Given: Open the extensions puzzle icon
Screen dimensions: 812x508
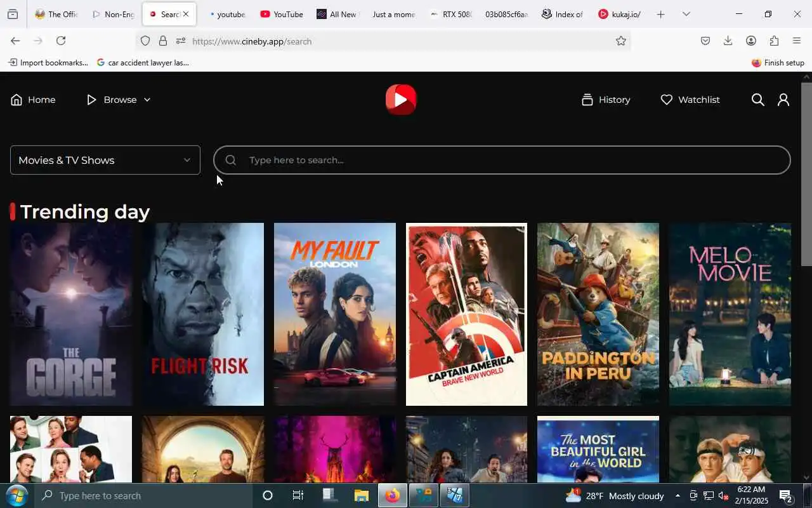Looking at the screenshot, I should click(774, 41).
